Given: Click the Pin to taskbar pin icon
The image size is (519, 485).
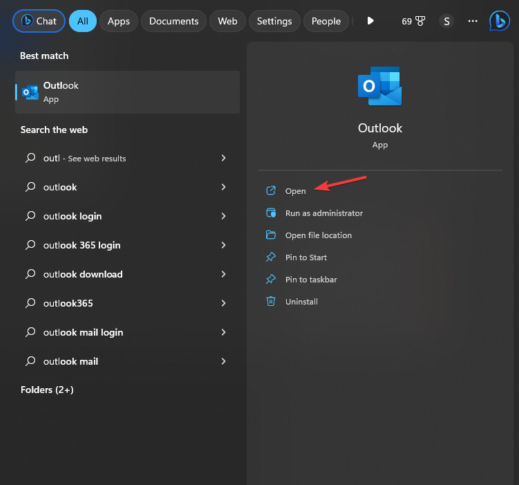Looking at the screenshot, I should (x=271, y=279).
